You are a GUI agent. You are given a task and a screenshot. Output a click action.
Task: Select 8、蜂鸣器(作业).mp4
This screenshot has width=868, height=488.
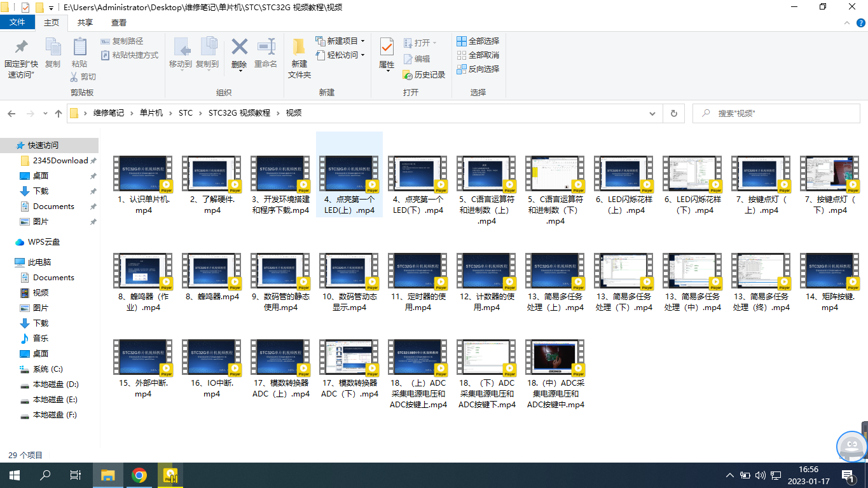click(x=143, y=282)
